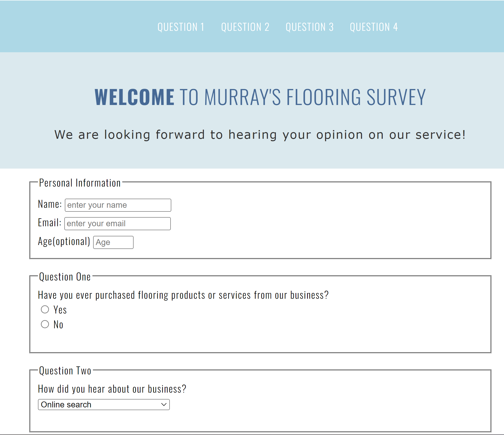
Task: Click the optional Age field
Action: tap(113, 242)
